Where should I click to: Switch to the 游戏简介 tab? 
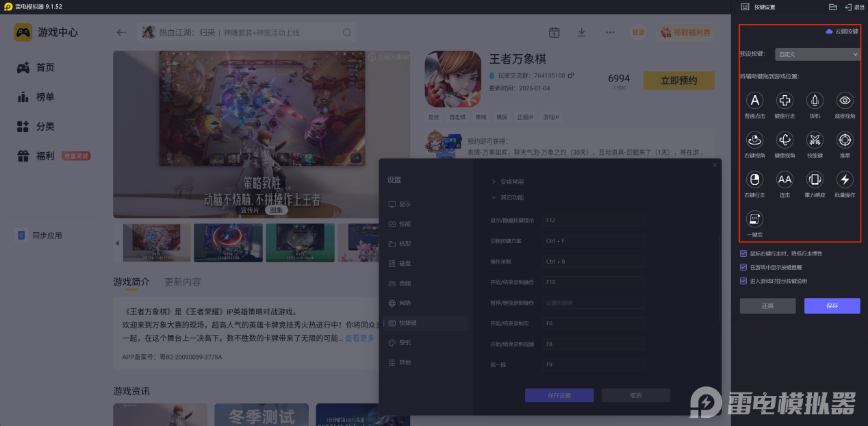pos(131,282)
